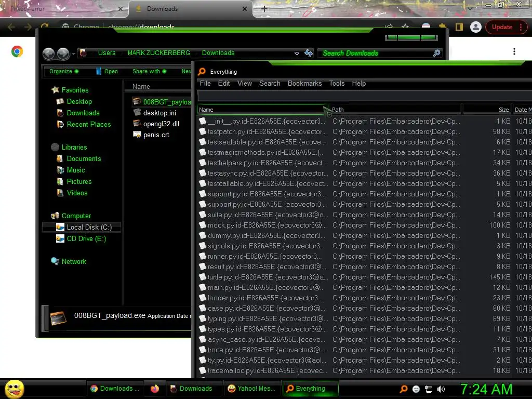
Task: Open Chrome extensions puzzle icon
Action: [x=443, y=27]
